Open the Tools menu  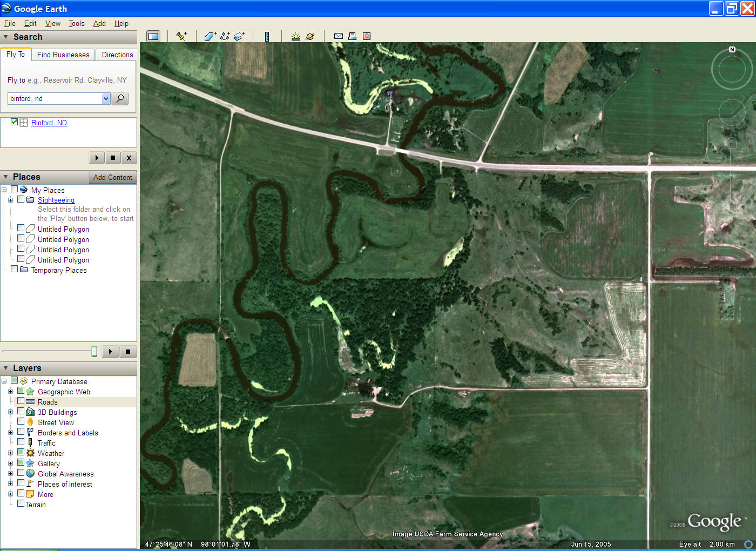(77, 23)
